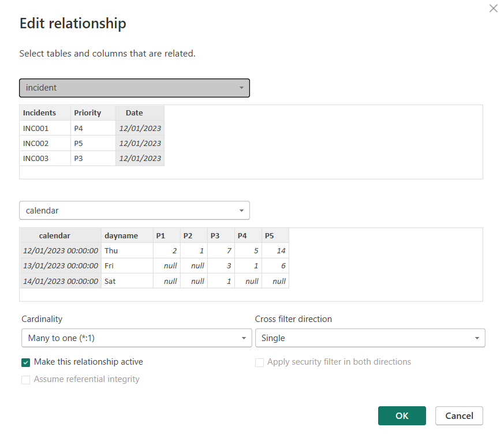Click the Cancel button
The width and height of the screenshot is (504, 442).
[459, 415]
